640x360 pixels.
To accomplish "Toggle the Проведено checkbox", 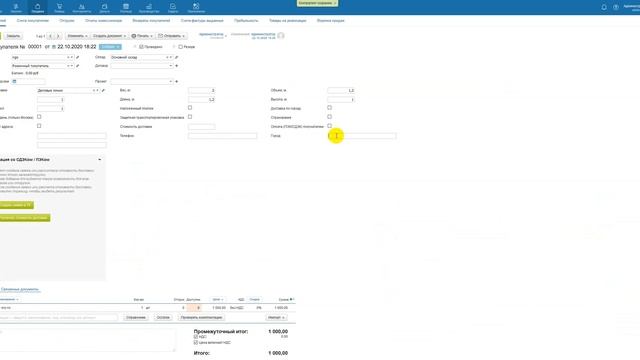I will tap(141, 47).
